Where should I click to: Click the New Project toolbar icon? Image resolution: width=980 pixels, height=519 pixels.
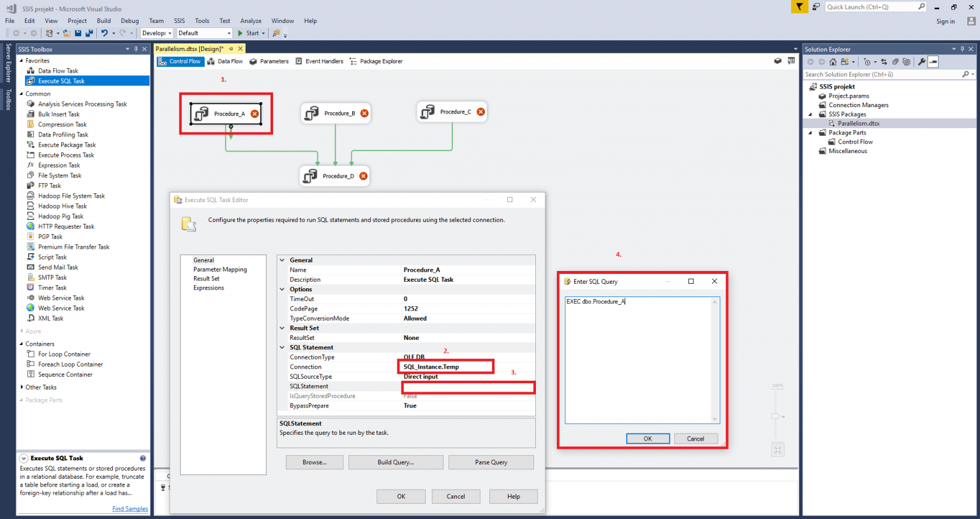coord(49,33)
